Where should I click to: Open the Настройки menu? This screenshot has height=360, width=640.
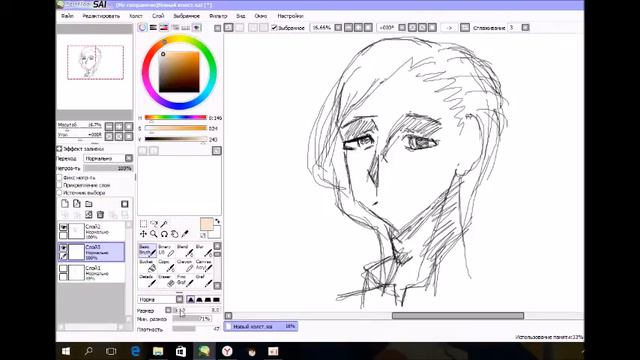(290, 16)
